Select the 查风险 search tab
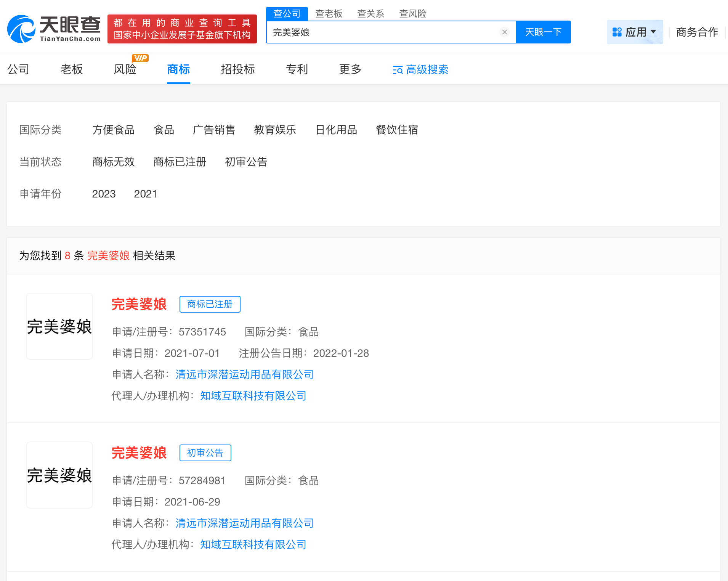This screenshot has height=581, width=728. (x=412, y=14)
